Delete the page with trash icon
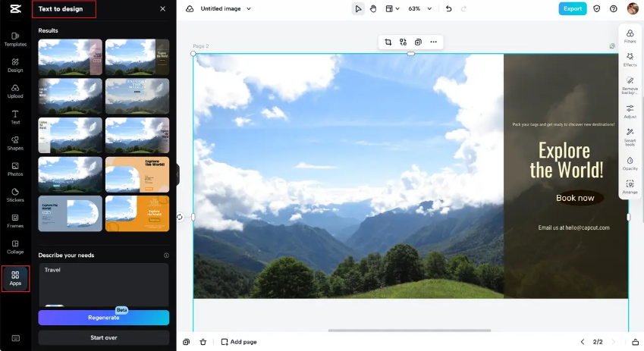Viewport: 644px width, 351px height. 203,342
